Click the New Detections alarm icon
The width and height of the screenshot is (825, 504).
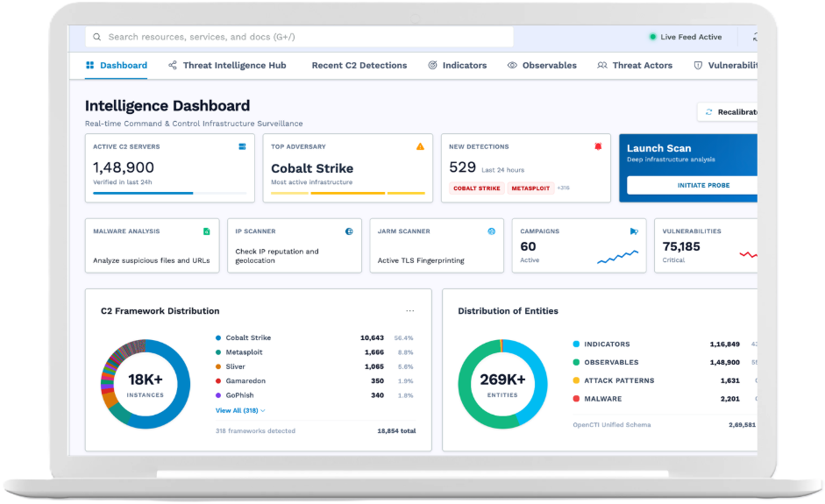pos(598,146)
